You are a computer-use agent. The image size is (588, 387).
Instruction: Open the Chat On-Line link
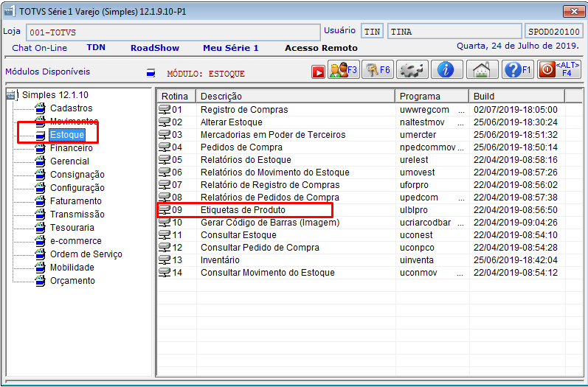coord(39,48)
